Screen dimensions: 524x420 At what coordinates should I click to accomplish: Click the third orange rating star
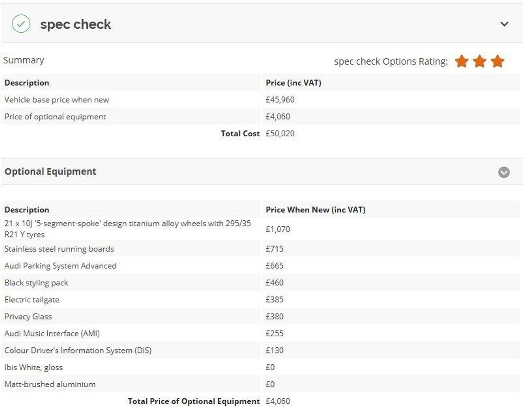[x=497, y=61]
